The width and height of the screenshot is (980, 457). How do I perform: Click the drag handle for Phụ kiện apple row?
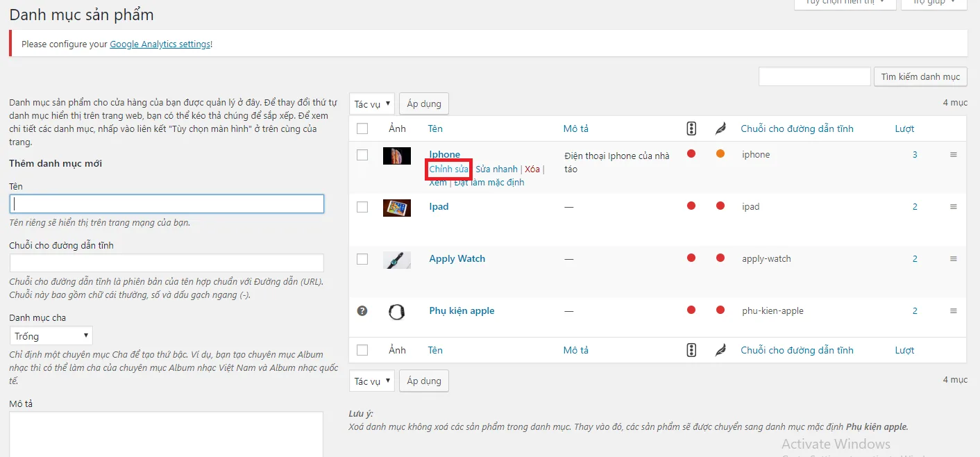coord(954,311)
